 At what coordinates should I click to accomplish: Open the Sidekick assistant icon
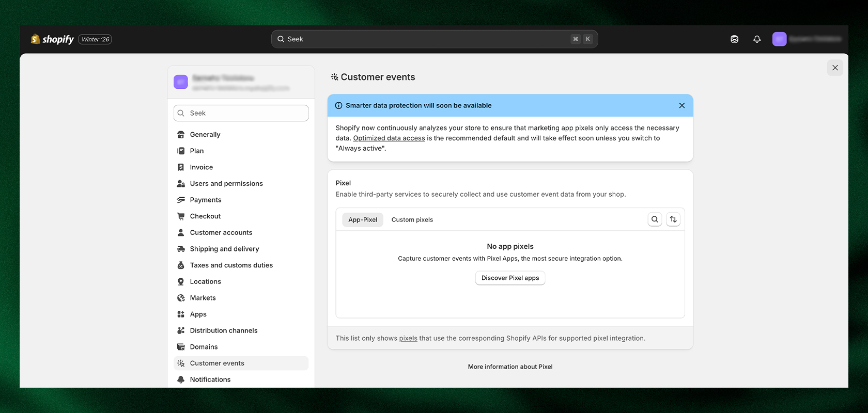coord(734,39)
